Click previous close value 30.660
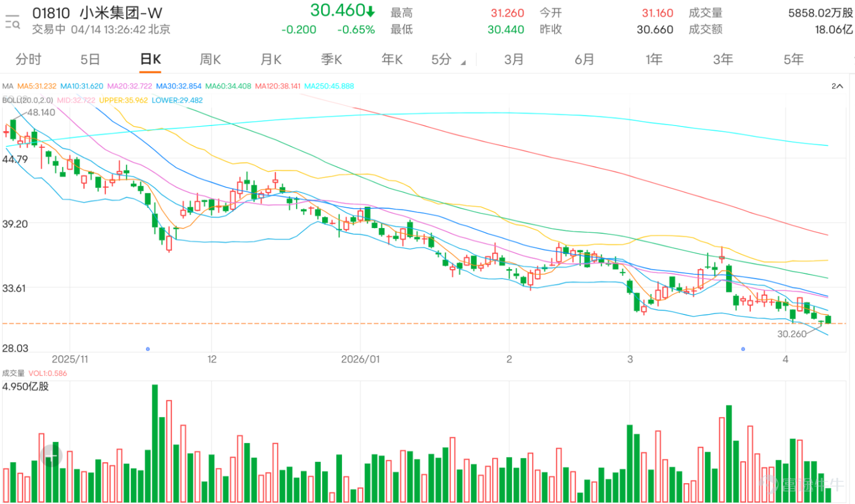The height and width of the screenshot is (504, 855). tap(655, 29)
